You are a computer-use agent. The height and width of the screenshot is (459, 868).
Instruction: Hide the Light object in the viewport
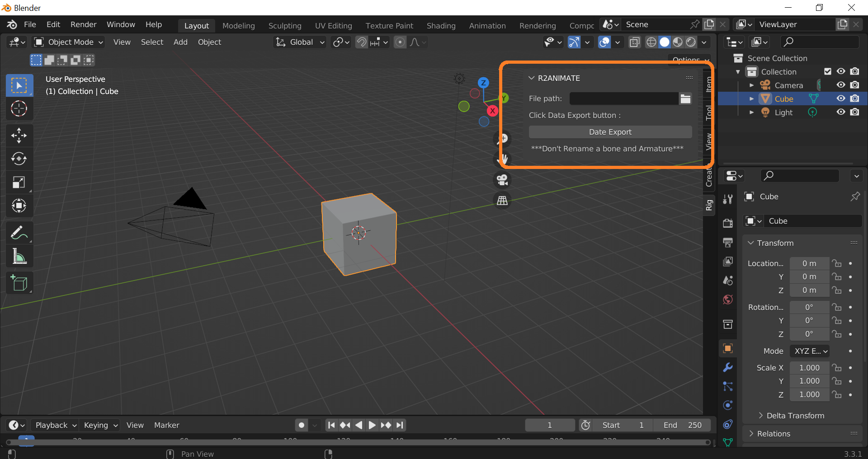coord(841,112)
